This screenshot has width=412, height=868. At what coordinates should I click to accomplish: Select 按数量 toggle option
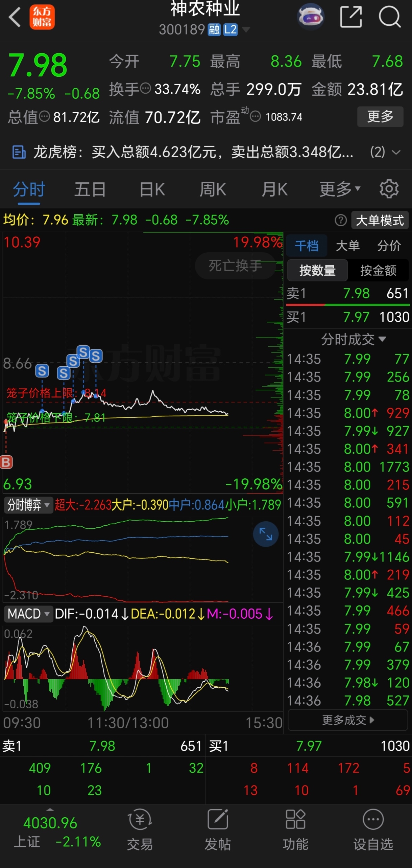tap(317, 270)
